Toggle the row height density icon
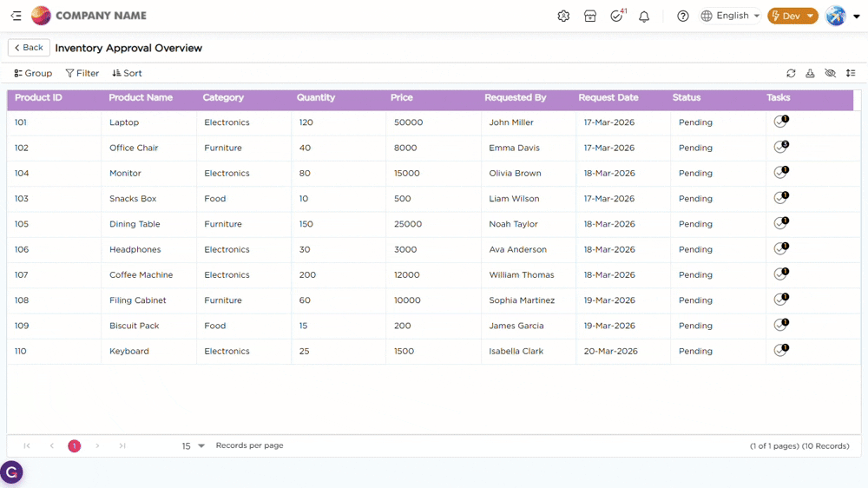Screen dimensions: 868x488 (851, 74)
